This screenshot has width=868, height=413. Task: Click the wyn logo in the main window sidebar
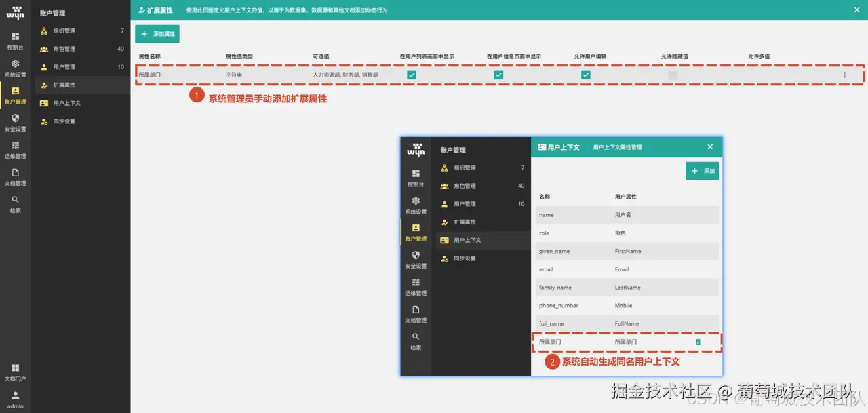[15, 12]
